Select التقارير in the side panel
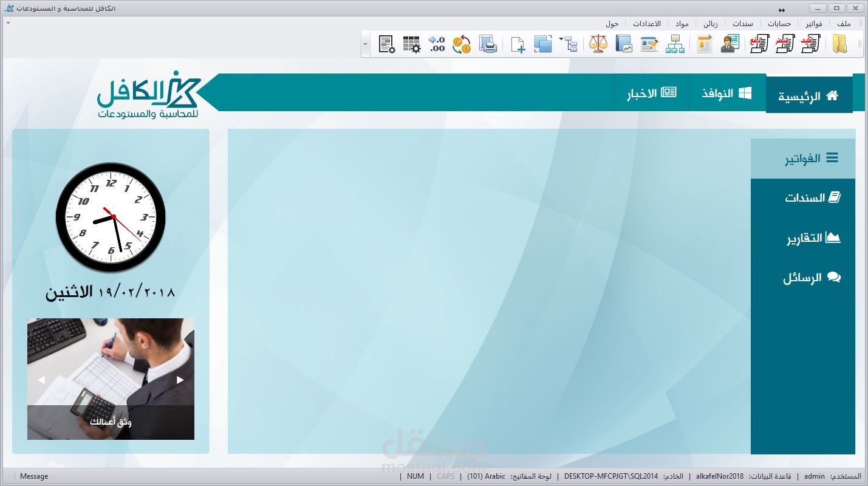The height and width of the screenshot is (486, 868). pyautogui.click(x=802, y=238)
